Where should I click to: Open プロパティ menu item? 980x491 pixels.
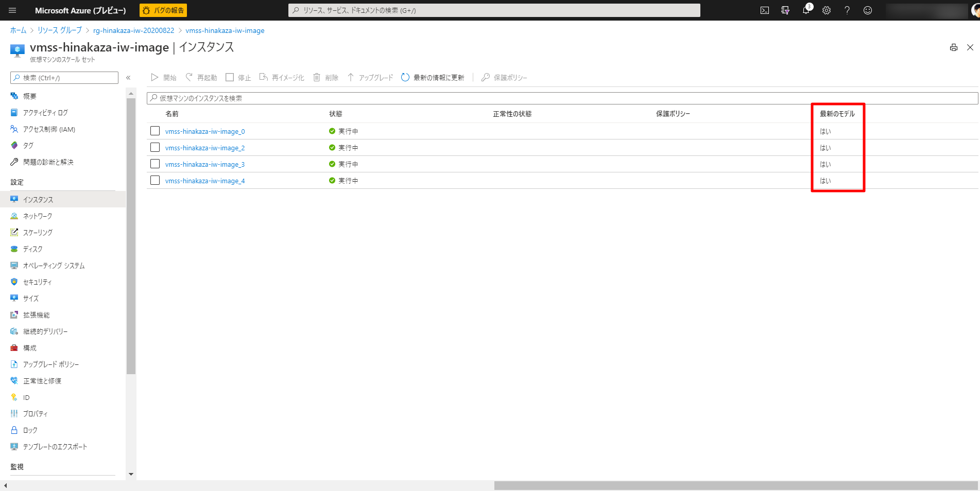tap(63, 414)
